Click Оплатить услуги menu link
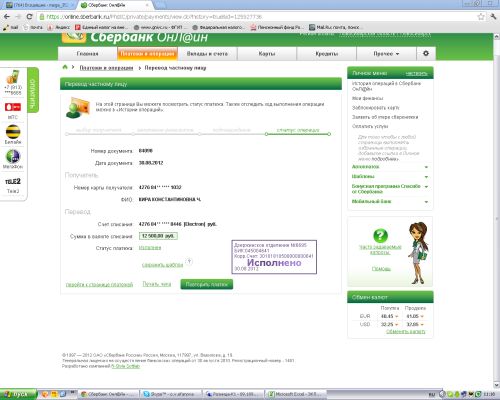500x400 pixels. click(370, 126)
